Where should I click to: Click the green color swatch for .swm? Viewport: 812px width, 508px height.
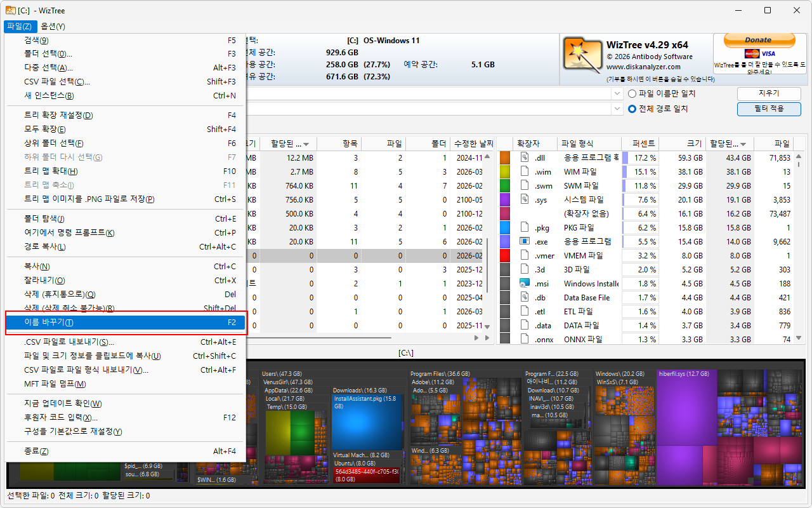click(x=505, y=185)
